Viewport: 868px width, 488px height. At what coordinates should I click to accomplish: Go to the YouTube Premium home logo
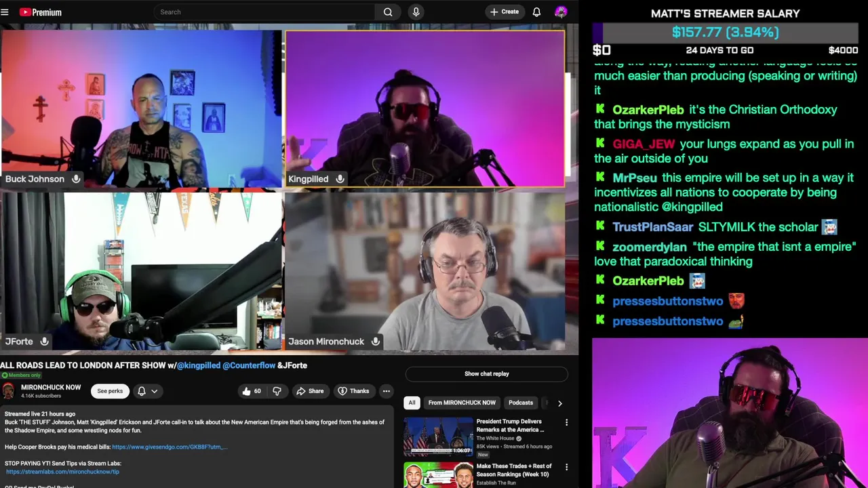[40, 12]
